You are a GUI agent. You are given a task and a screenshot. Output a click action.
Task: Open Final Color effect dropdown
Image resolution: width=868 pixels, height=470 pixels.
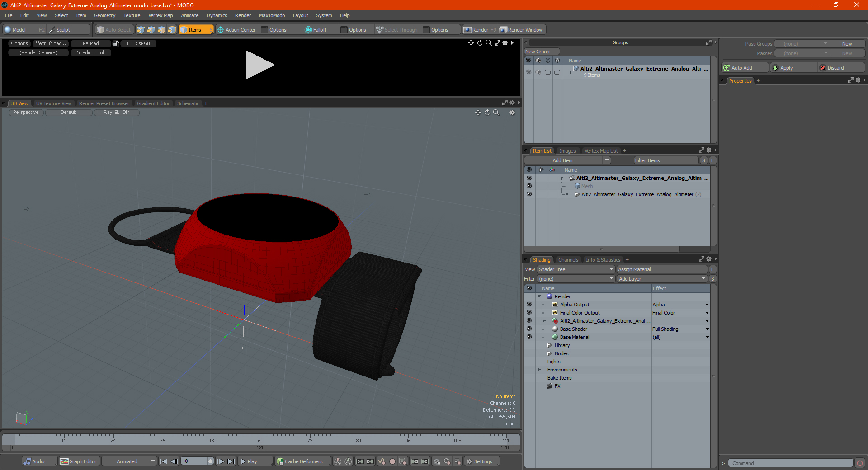[x=707, y=313]
